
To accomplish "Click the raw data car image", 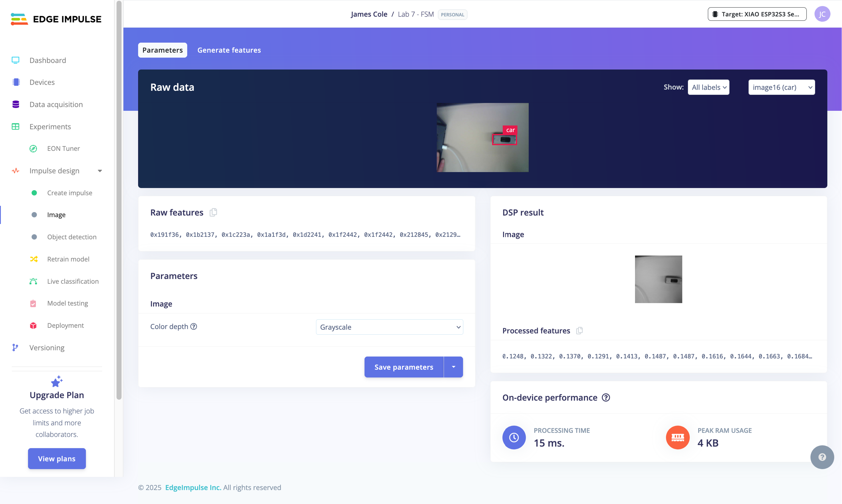I will pos(482,137).
